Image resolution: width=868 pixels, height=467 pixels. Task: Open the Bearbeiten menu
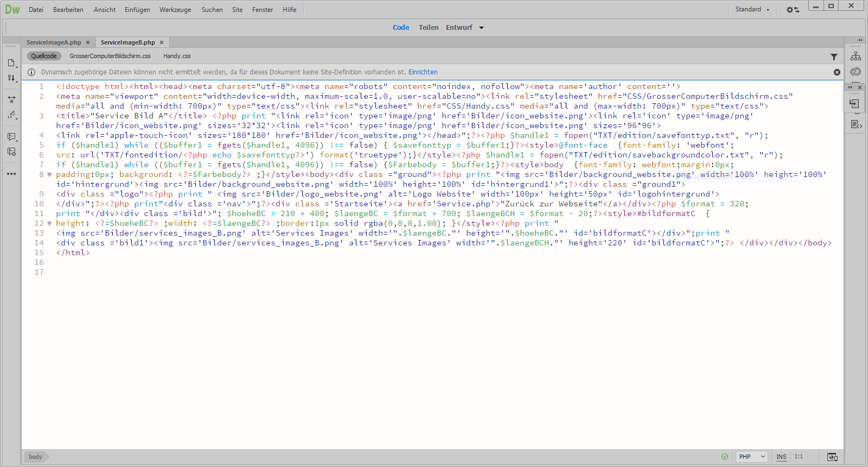click(68, 10)
